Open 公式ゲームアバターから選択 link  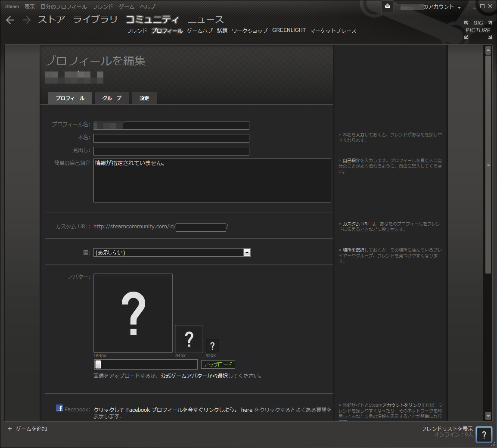[194, 376]
